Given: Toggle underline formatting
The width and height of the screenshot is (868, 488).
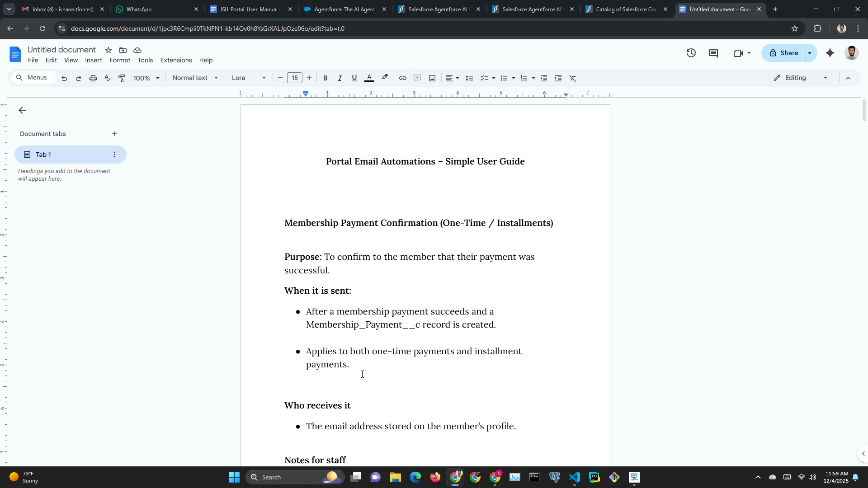Looking at the screenshot, I should (354, 78).
